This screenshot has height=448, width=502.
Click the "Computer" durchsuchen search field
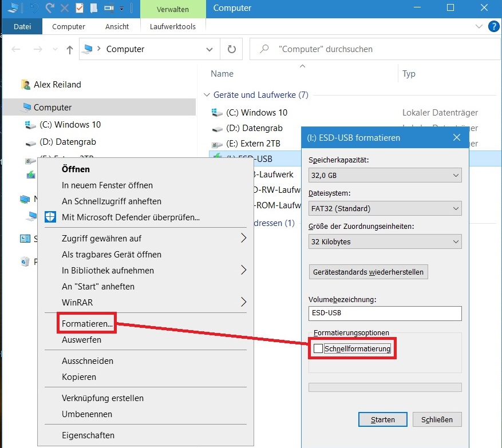pos(375,49)
